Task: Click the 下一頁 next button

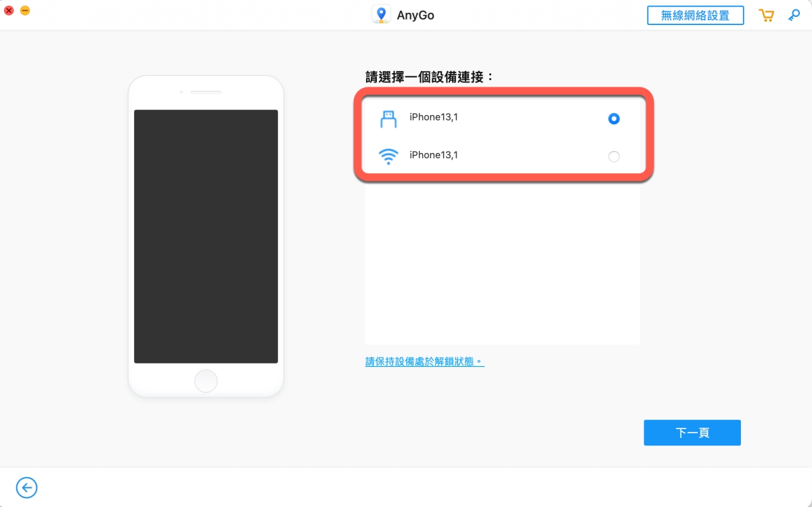Action: point(692,433)
